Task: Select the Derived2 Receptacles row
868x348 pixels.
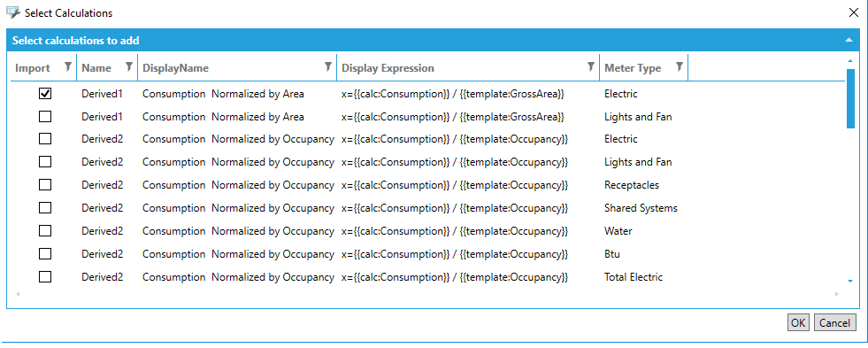Action: 426,185
